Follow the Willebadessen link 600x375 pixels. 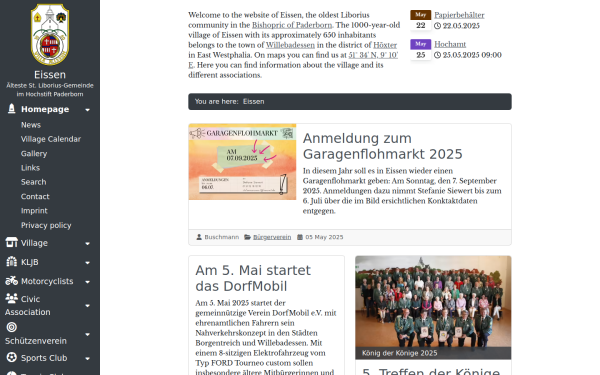290,45
